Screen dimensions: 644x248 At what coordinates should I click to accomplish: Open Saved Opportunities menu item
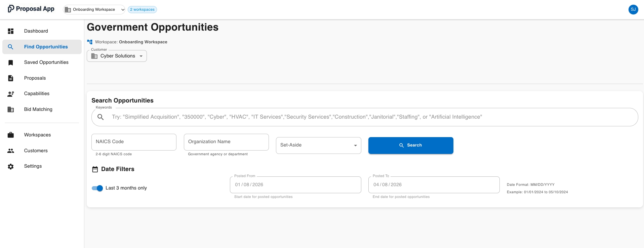tap(46, 62)
